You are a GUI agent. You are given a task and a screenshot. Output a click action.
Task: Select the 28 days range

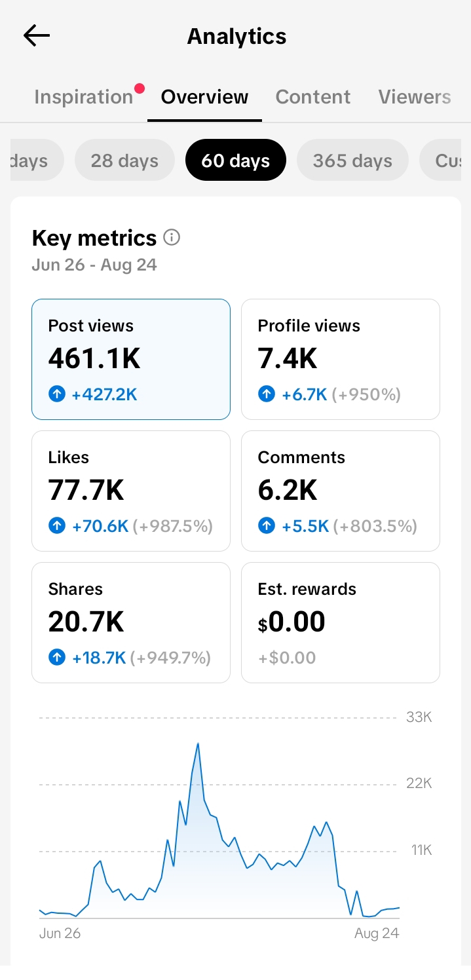(x=124, y=160)
